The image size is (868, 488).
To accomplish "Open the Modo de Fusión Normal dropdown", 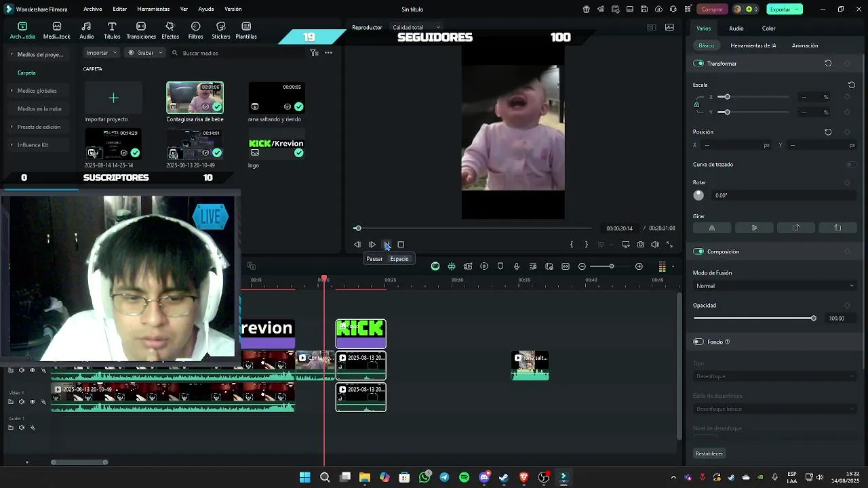I will coord(774,286).
